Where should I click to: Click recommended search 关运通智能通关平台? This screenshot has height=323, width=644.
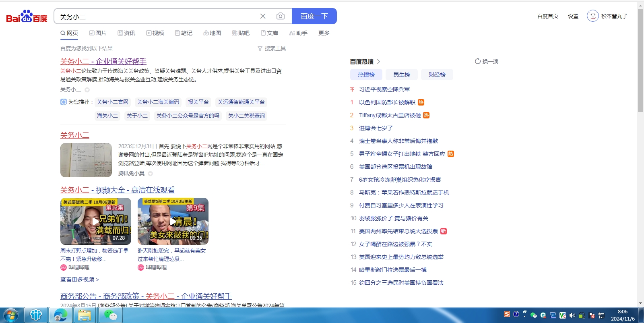[241, 102]
